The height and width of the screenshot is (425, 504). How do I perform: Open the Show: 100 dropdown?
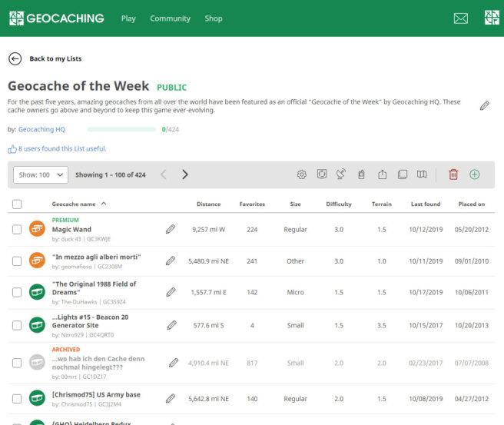[x=41, y=174]
